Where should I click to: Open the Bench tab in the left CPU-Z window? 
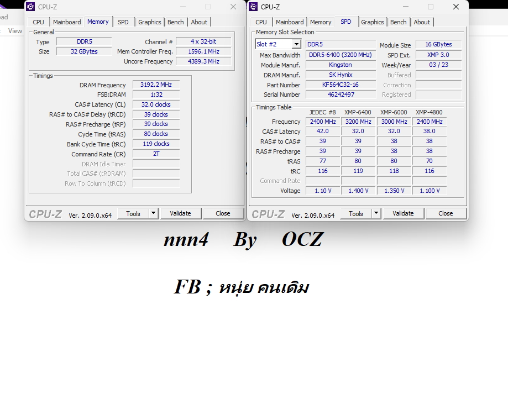point(176,22)
